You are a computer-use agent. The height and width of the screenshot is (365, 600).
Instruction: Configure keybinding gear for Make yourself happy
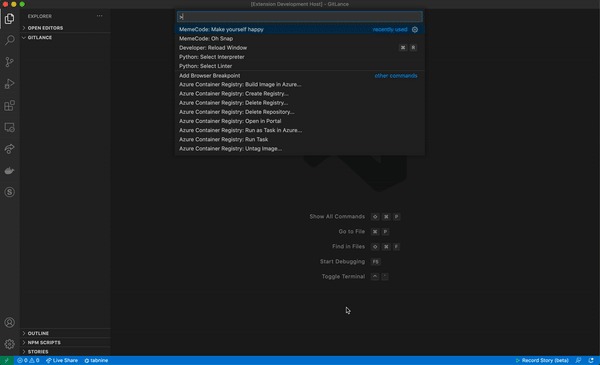(415, 29)
